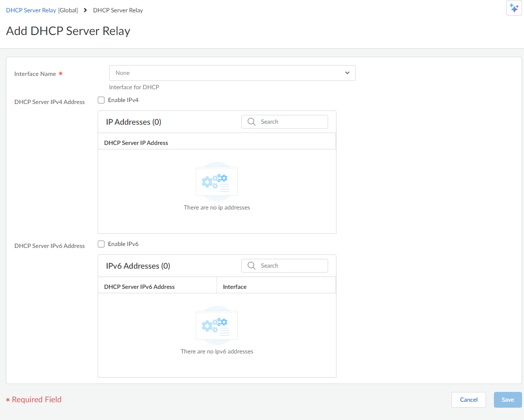Tick the Enable IPv6 checkbox
The image size is (524, 420).
coord(101,244)
